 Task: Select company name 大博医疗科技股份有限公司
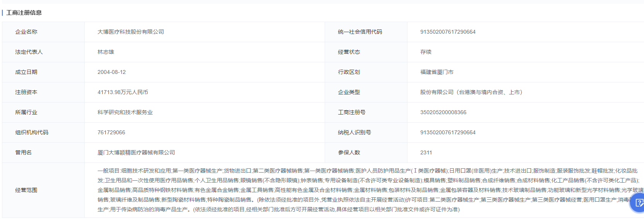(x=131, y=32)
